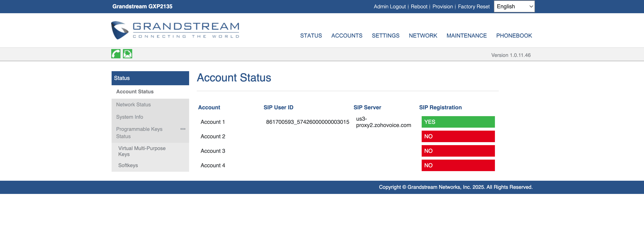The width and height of the screenshot is (644, 231).
Task: Open the STATUS menu
Action: point(311,36)
